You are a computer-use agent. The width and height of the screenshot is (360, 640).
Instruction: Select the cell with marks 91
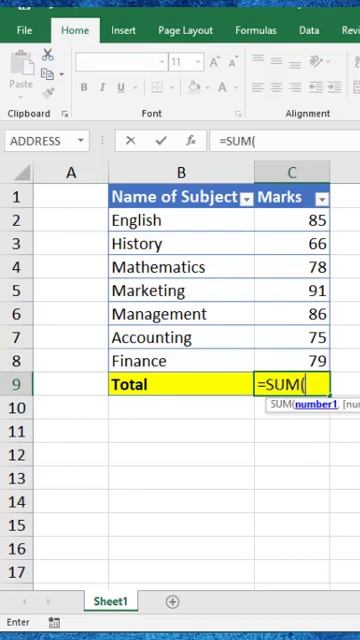(x=292, y=291)
